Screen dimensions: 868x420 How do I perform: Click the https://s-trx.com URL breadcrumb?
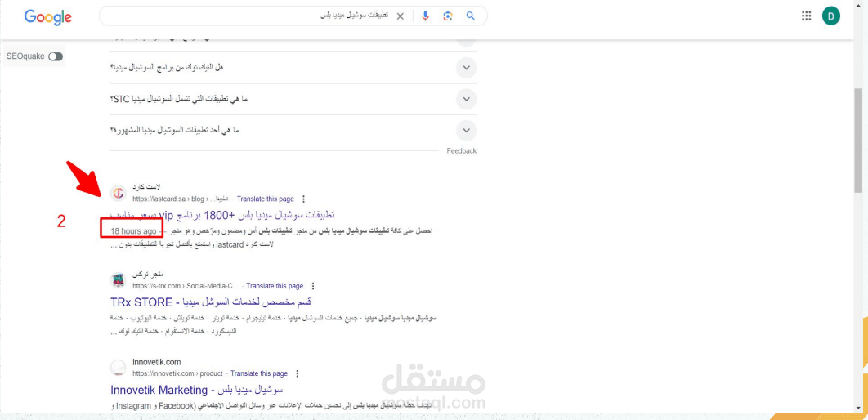coord(186,286)
